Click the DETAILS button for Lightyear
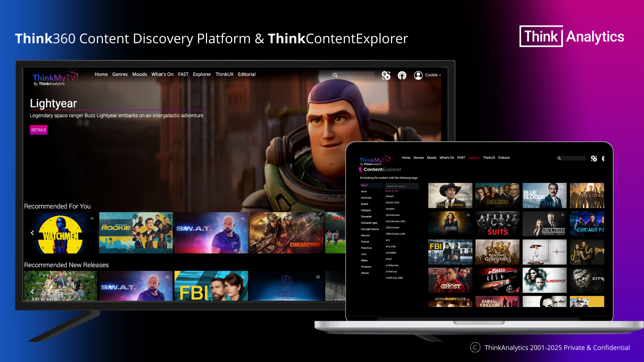 (39, 130)
